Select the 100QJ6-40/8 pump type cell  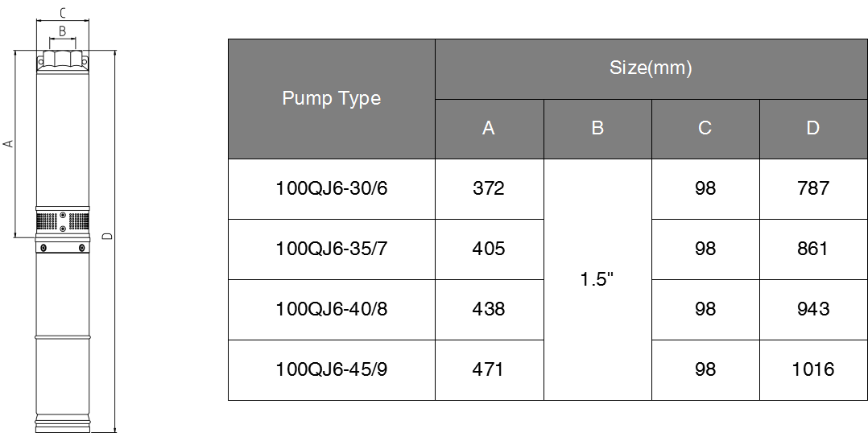332,310
